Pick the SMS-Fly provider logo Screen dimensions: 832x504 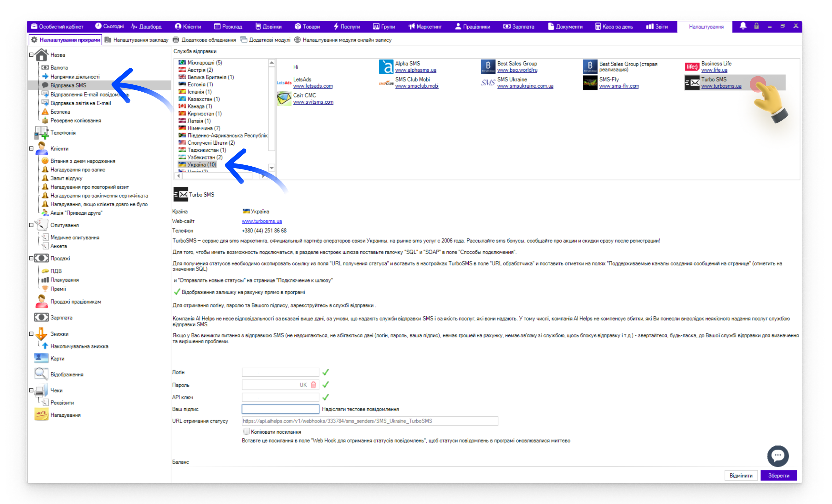coord(590,82)
